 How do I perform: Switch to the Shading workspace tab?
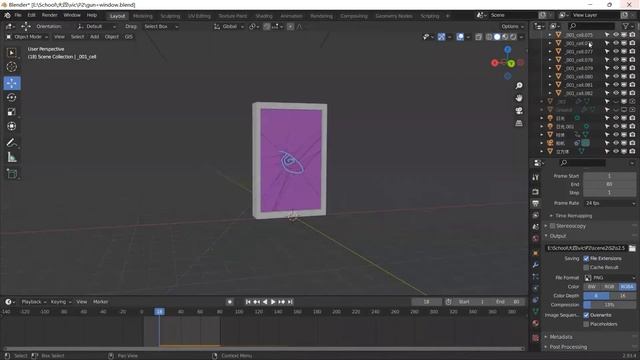click(264, 16)
